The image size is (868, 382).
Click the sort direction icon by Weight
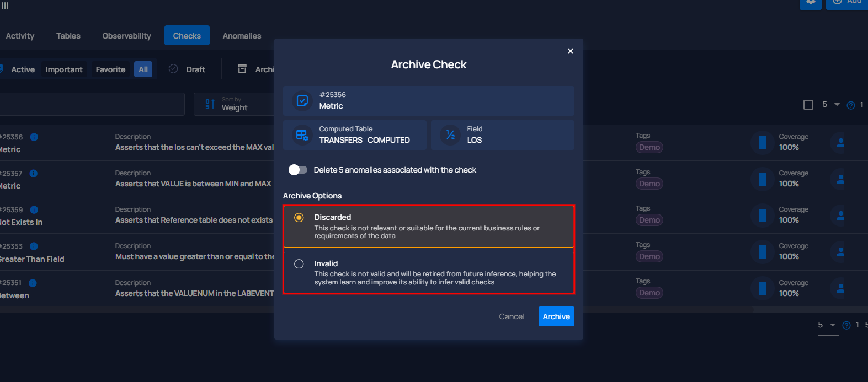pyautogui.click(x=210, y=104)
